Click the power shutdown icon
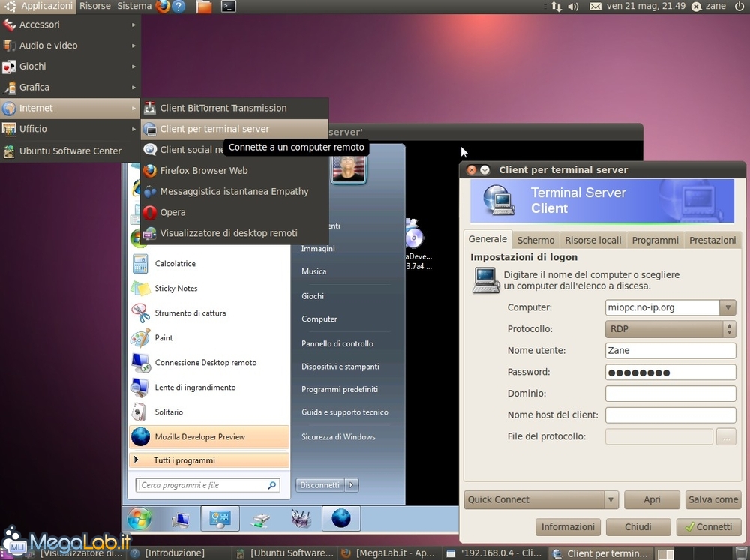 point(739,6)
